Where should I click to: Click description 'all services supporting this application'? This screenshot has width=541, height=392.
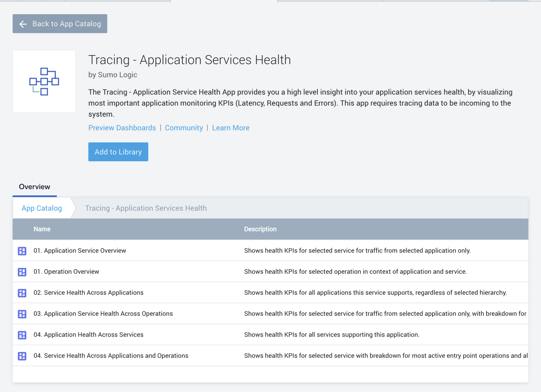click(332, 335)
